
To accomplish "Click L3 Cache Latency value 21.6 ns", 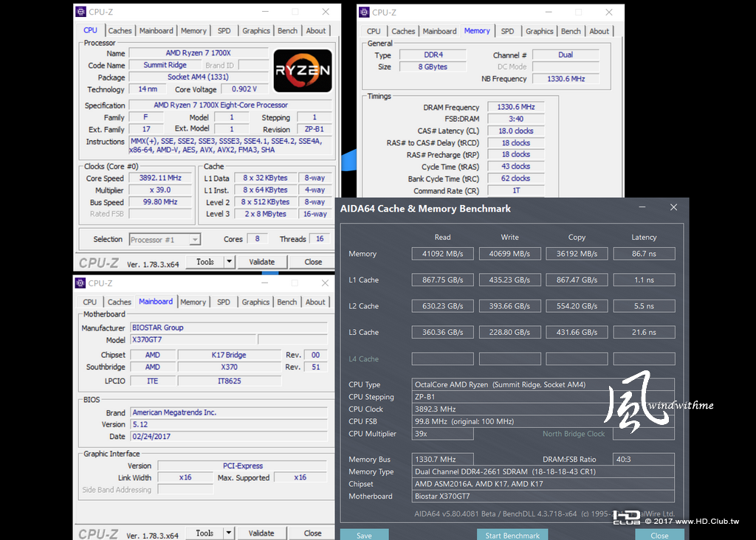I will [x=644, y=333].
